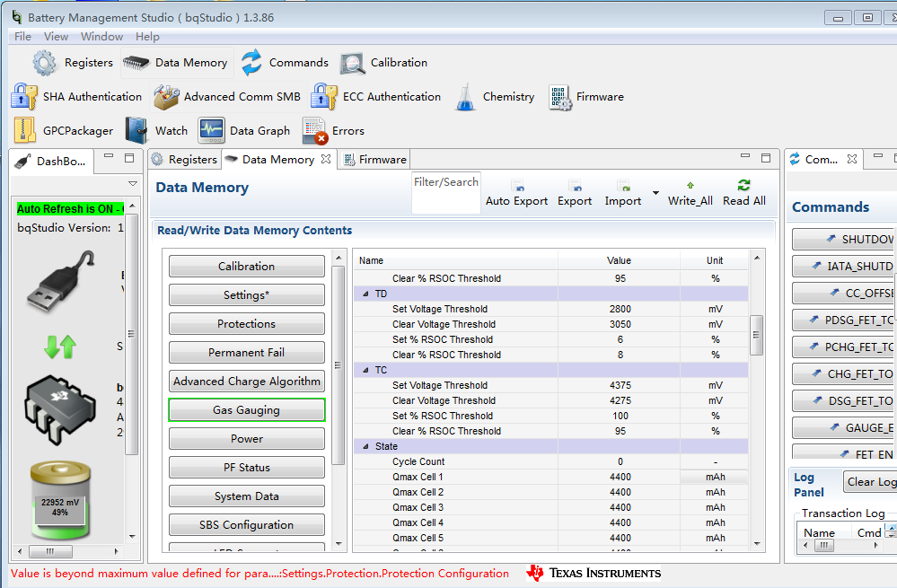The width and height of the screenshot is (897, 588).
Task: Click the Write_All arrow icon
Action: pyautogui.click(x=690, y=185)
